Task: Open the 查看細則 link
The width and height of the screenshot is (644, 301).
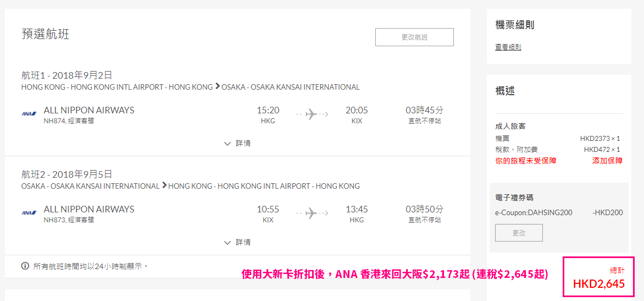Action: pos(508,47)
